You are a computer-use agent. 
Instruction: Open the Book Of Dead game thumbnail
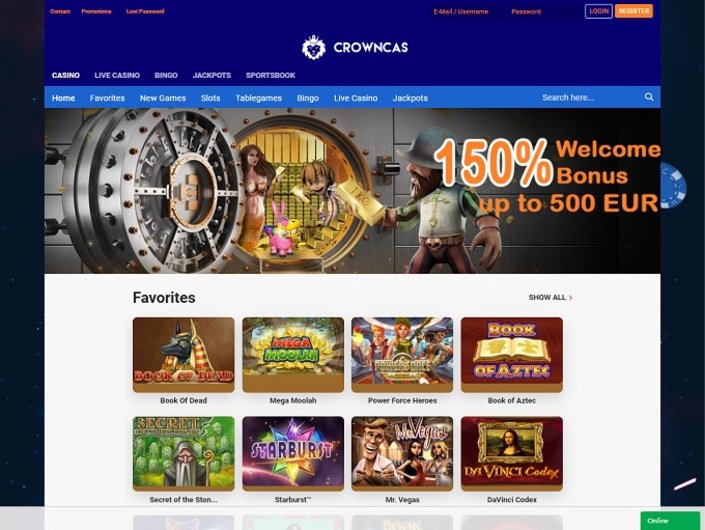[x=183, y=354]
